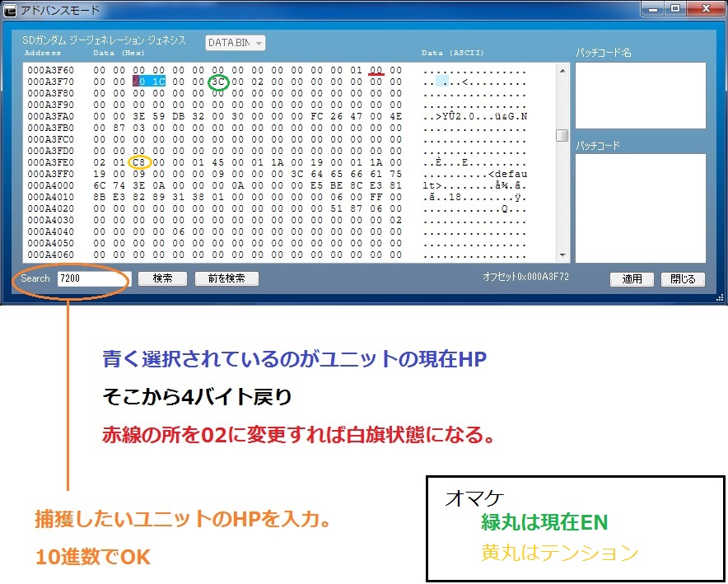Click inside the パッチコード text area
The image size is (728, 584).
click(640, 208)
